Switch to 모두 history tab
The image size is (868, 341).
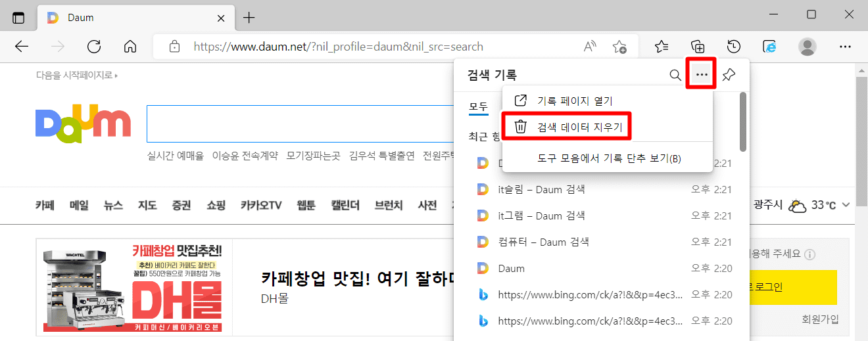pos(479,107)
